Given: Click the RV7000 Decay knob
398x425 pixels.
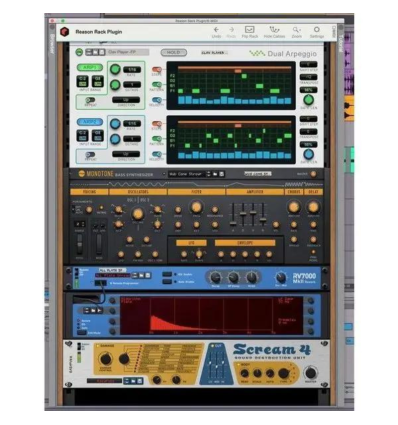Looking at the screenshot, I should pos(215,277).
